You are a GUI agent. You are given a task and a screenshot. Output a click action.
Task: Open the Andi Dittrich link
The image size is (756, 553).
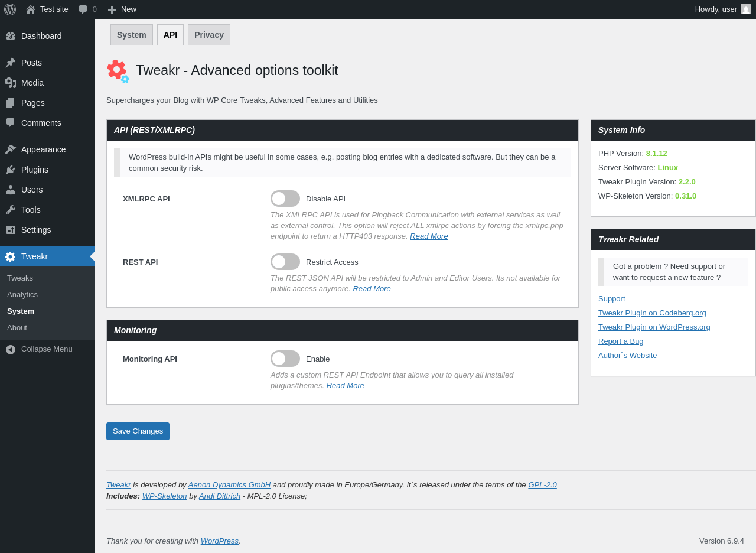coord(220,496)
